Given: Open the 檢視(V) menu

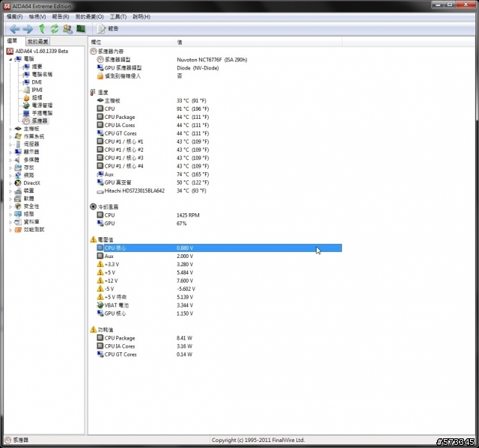Looking at the screenshot, I should point(37,16).
